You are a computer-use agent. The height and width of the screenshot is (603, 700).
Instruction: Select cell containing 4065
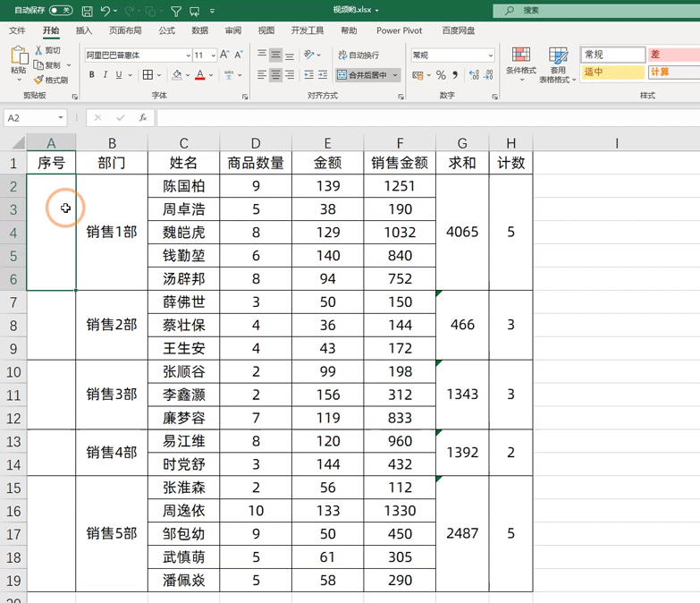(x=462, y=233)
